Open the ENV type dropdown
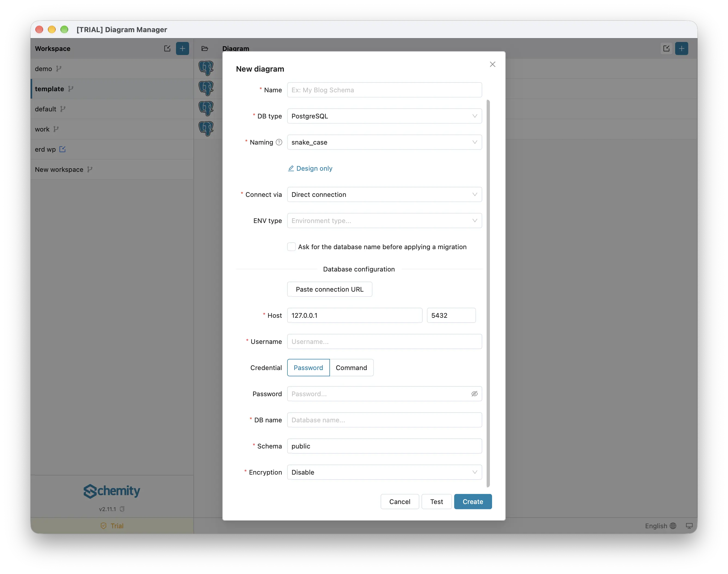The height and width of the screenshot is (574, 728). click(384, 221)
